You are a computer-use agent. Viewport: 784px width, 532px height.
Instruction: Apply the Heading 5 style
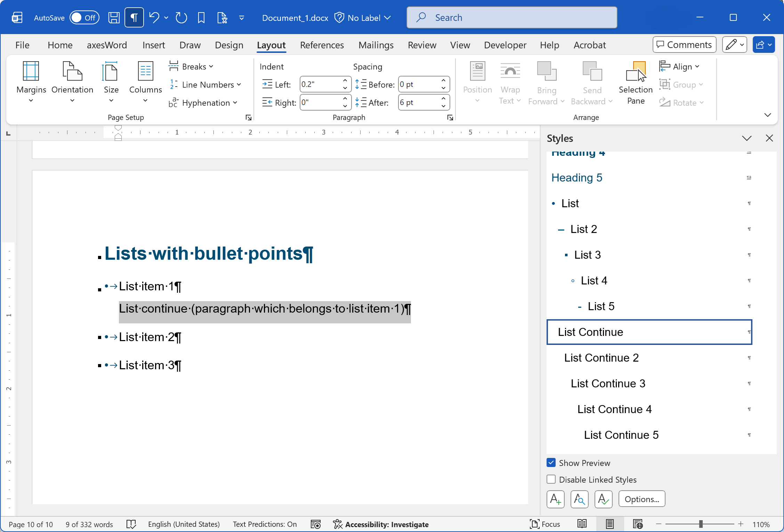click(649, 178)
